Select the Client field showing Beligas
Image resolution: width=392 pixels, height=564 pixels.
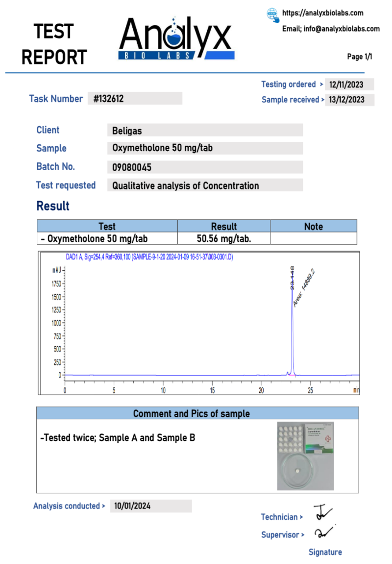205,130
